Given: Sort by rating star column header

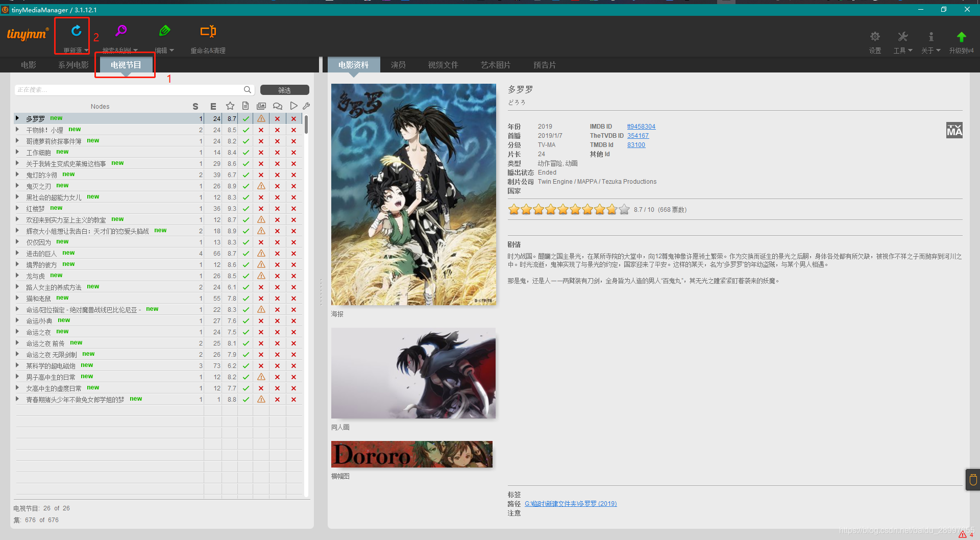Looking at the screenshot, I should (230, 106).
